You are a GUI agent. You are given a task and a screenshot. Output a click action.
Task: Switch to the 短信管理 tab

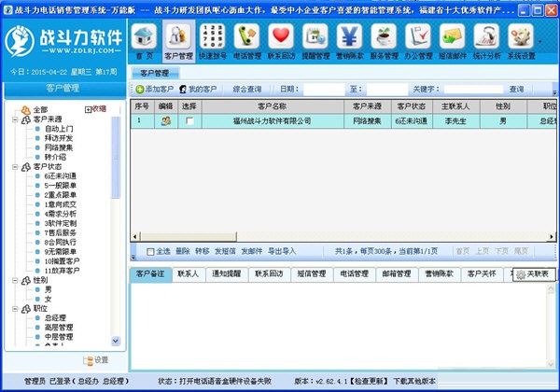pos(312,274)
